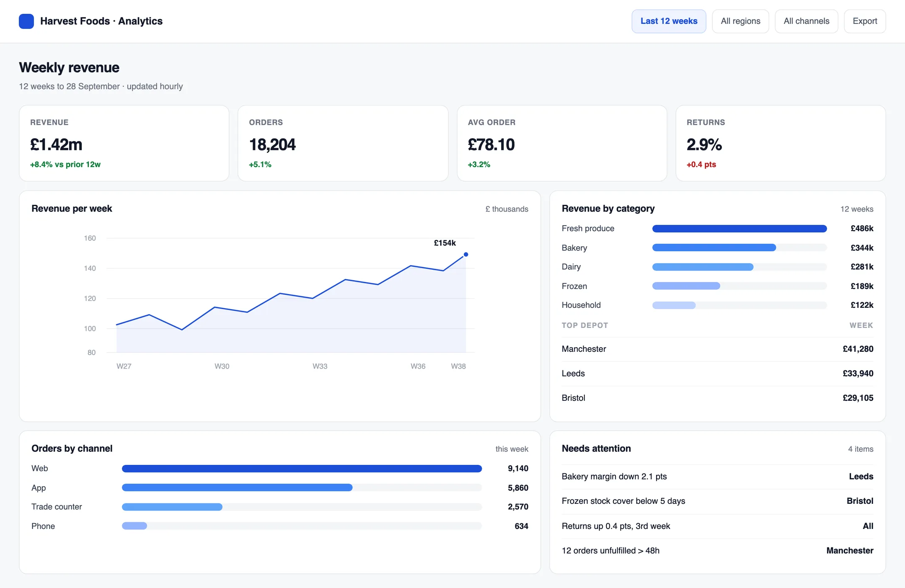Open 12 orders unfulfilled > 48h alert
The height and width of the screenshot is (588, 905).
tap(717, 551)
